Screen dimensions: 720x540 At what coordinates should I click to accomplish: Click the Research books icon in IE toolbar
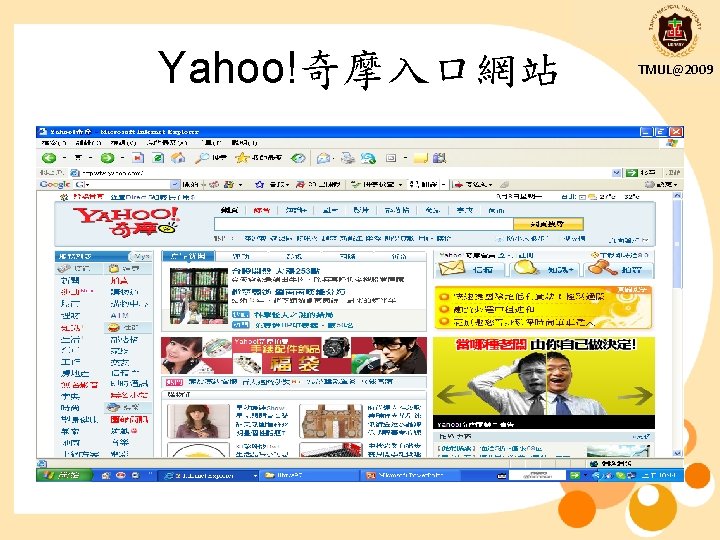(x=439, y=158)
